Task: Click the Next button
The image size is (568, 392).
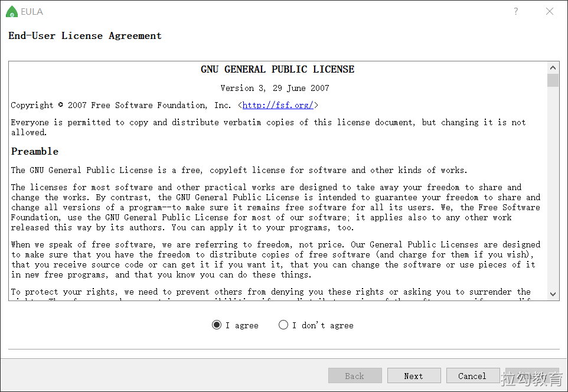Action: click(x=414, y=375)
